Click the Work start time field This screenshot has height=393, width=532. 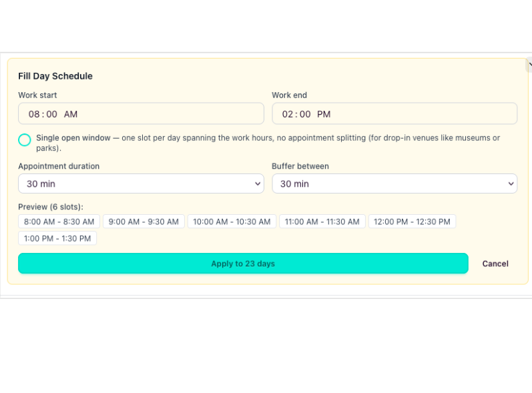[x=141, y=113]
